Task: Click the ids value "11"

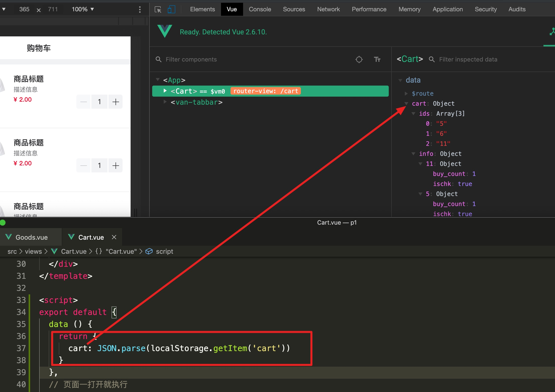Action: (x=443, y=144)
